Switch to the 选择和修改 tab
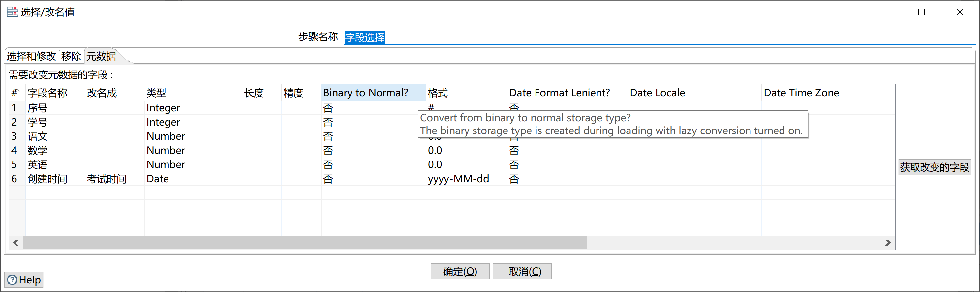Screen dimensions: 980x292 31,56
